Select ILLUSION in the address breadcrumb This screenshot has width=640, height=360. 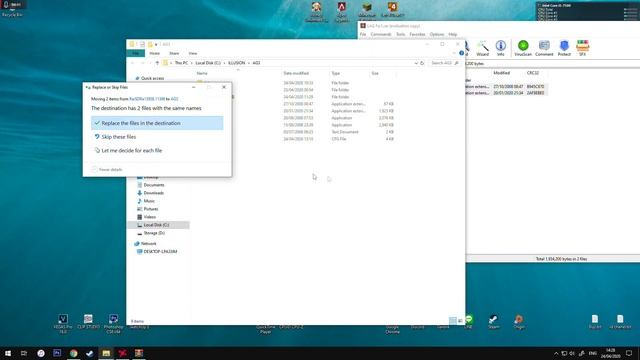pos(237,63)
